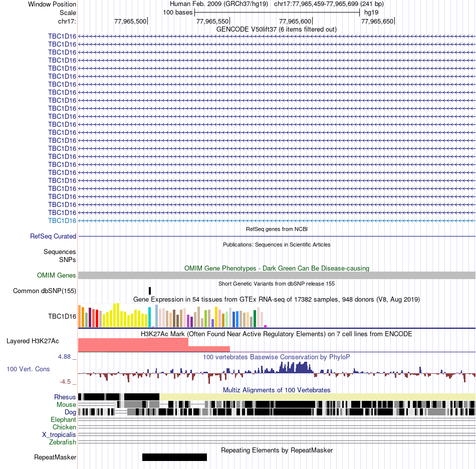Click the RepeatMasker track label
476x469 pixels.
coord(55,457)
